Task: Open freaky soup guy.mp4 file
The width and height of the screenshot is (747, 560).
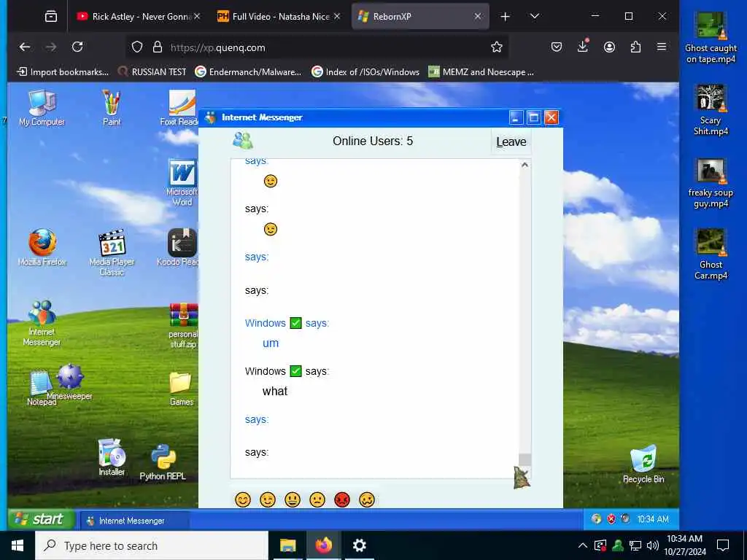Action: pyautogui.click(x=711, y=183)
